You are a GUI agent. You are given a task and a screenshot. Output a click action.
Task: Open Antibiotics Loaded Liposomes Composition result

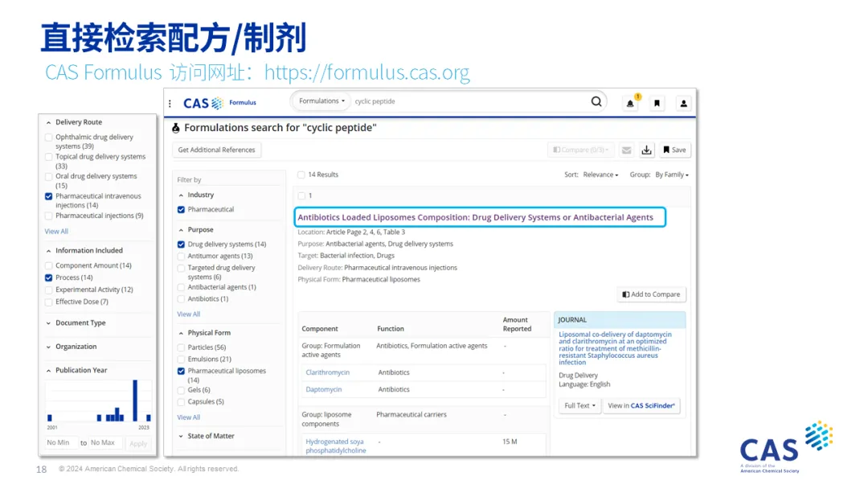click(476, 218)
